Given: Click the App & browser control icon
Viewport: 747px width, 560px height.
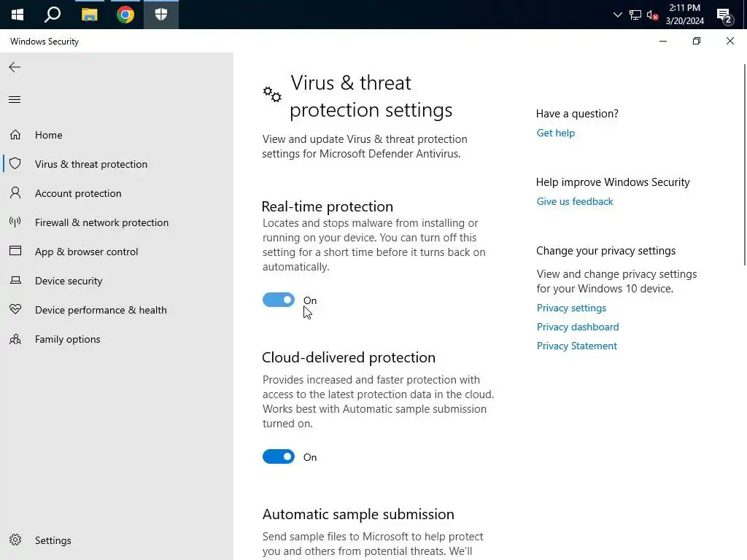Looking at the screenshot, I should coord(15,252).
